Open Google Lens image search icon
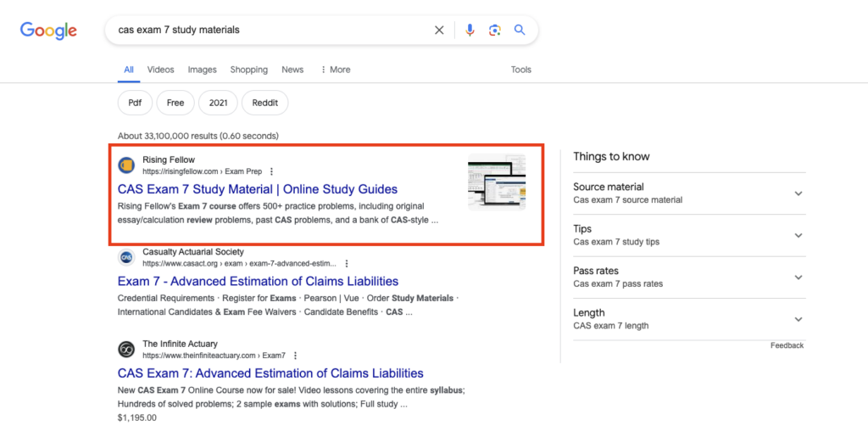 (x=495, y=30)
